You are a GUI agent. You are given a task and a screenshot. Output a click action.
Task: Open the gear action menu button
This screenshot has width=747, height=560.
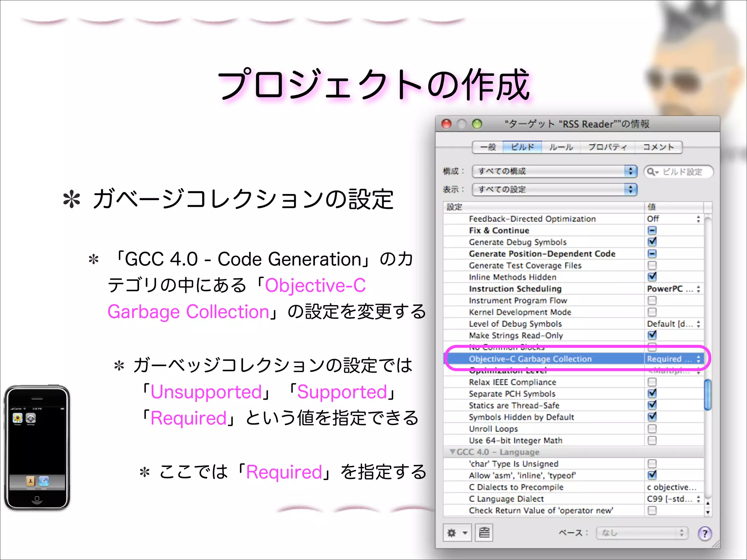pos(457,533)
